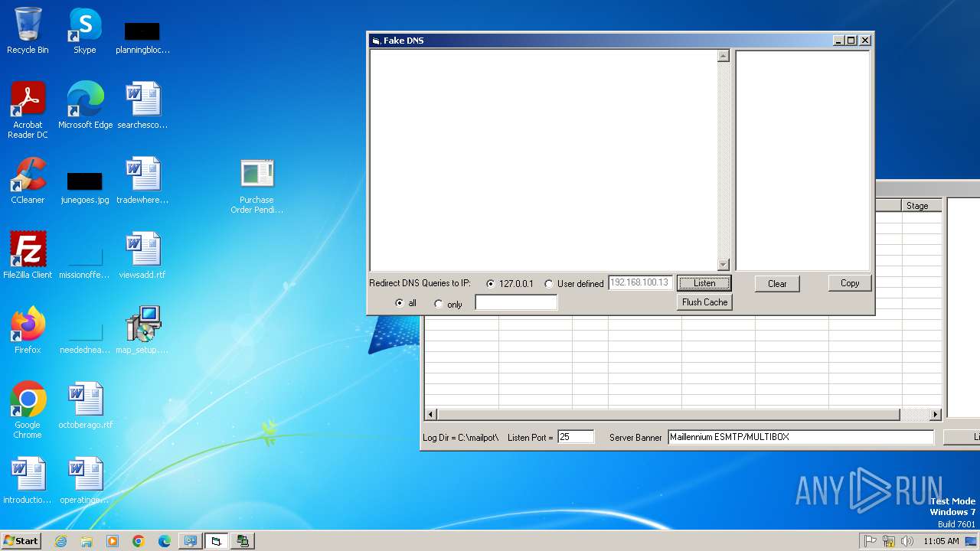This screenshot has width=980, height=551.
Task: Click the right scroll arrow in mail grid
Action: coord(936,415)
